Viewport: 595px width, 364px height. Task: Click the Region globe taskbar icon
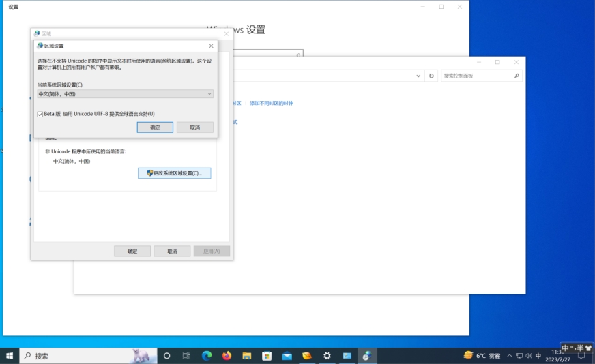click(x=367, y=356)
